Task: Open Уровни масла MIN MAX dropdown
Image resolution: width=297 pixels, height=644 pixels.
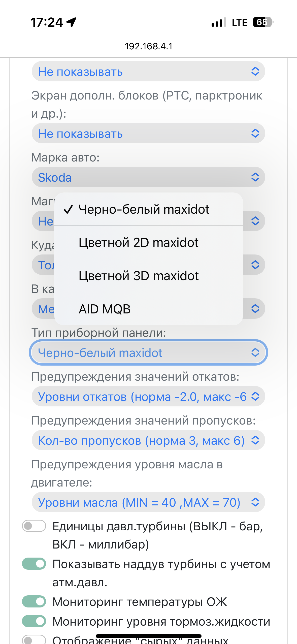Action: click(x=148, y=502)
